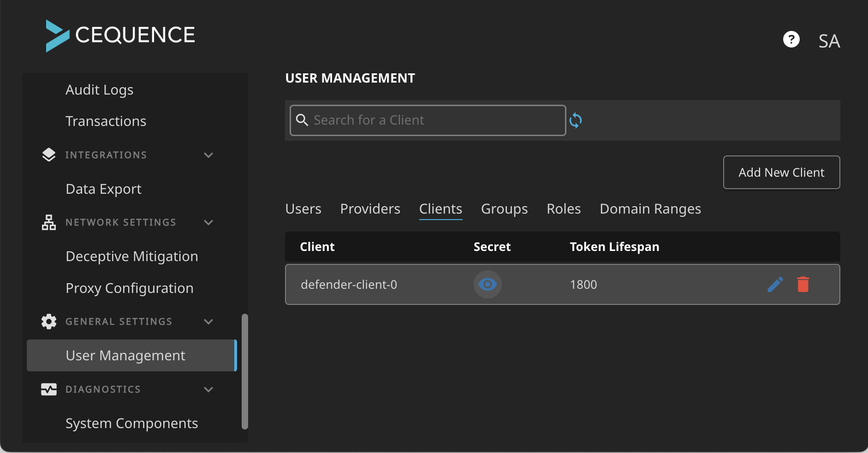The width and height of the screenshot is (868, 453).
Task: Open the Roles tab
Action: (564, 209)
